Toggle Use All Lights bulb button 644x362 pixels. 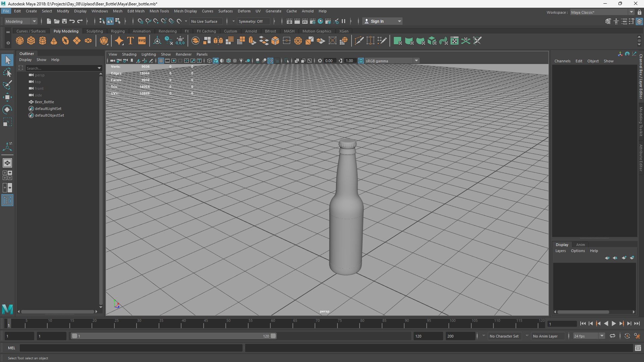click(x=241, y=61)
